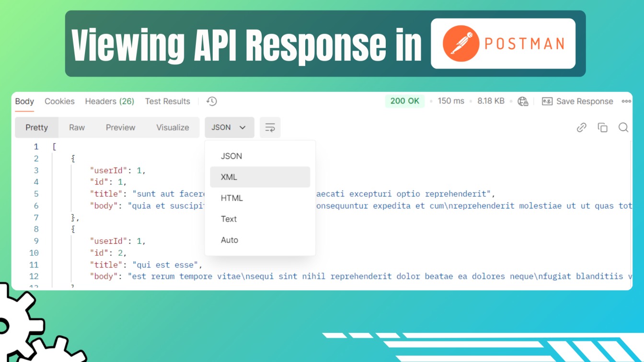Switch to the Cookies tab

pos(59,101)
